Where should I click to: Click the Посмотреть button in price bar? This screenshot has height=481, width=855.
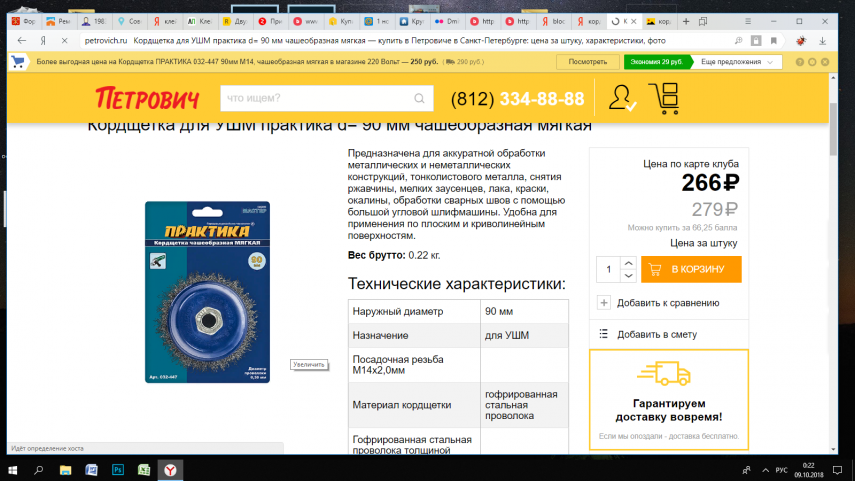pos(588,62)
